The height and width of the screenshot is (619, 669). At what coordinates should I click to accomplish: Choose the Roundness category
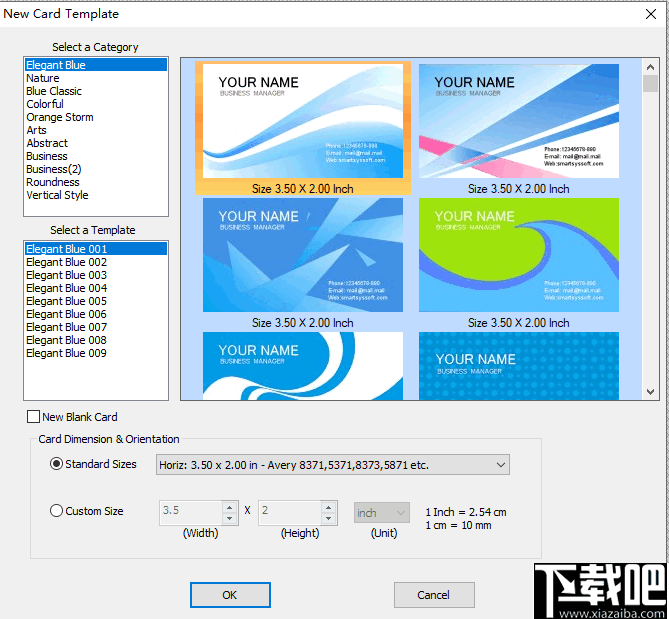pos(96,182)
